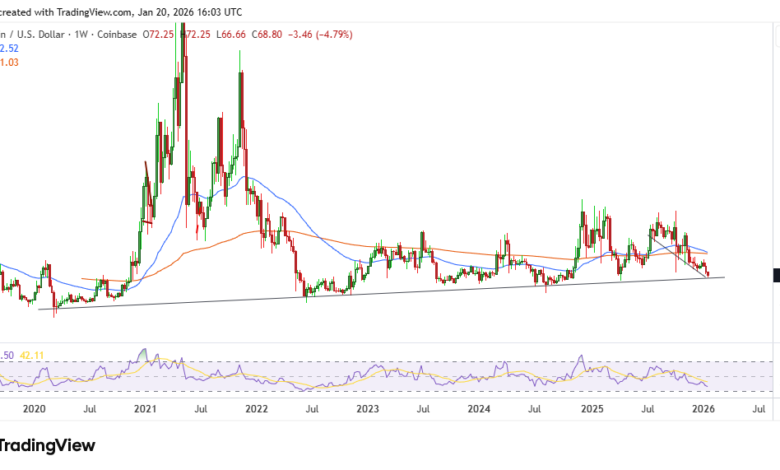Click the 2026 label on time axis
The height and width of the screenshot is (470, 780).
click(703, 408)
